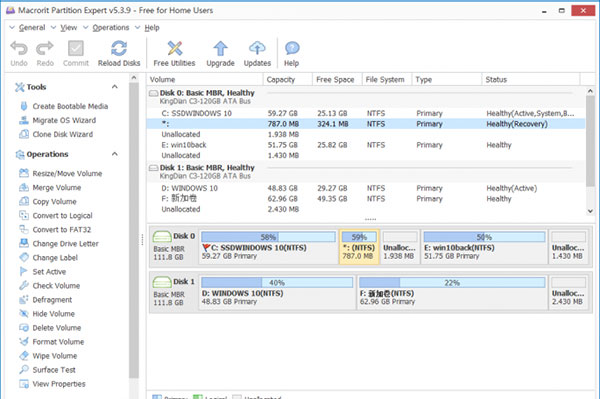The height and width of the screenshot is (399, 600).
Task: Sort by Status column header
Action: (531, 80)
